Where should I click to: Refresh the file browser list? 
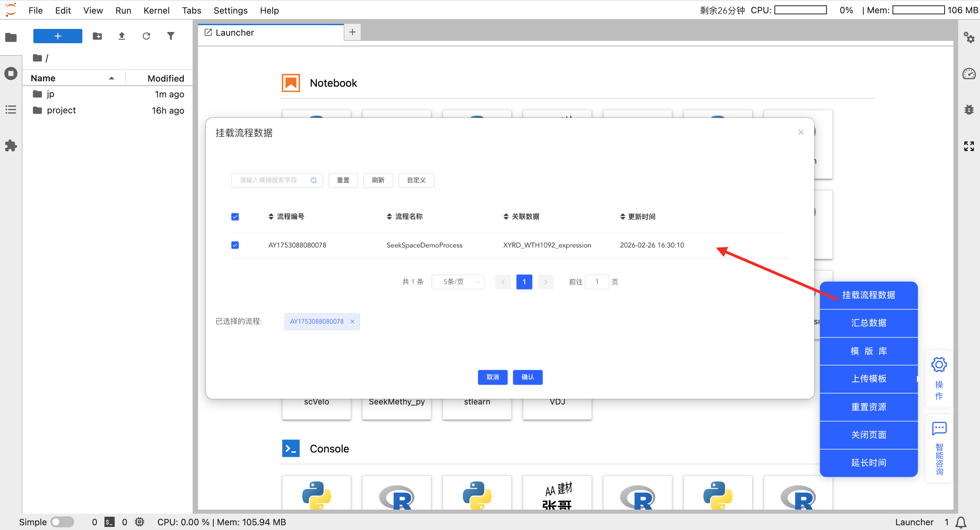(x=146, y=36)
